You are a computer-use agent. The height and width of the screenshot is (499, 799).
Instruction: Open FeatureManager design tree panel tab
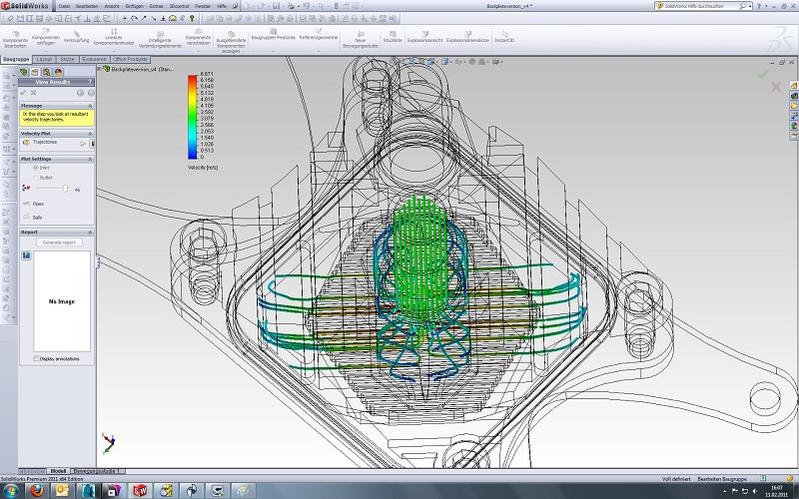(23, 72)
